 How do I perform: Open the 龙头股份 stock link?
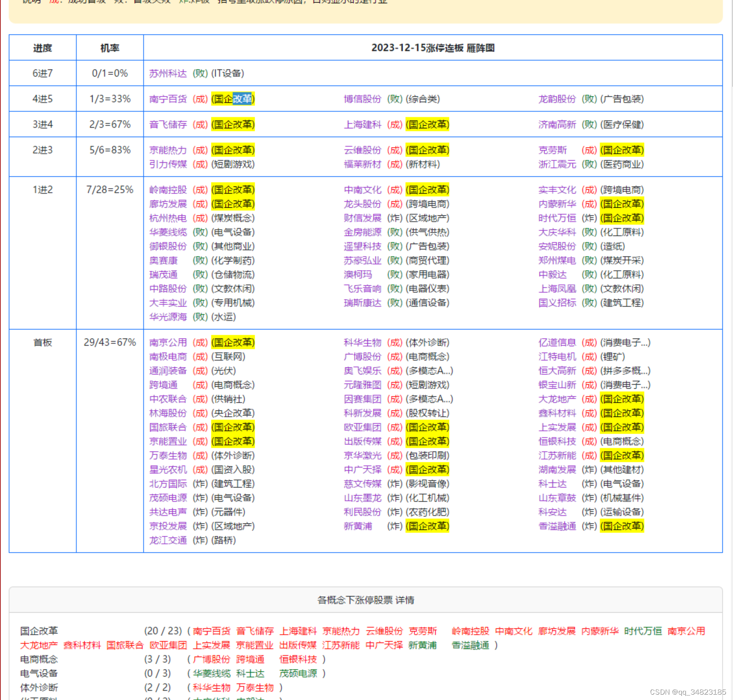tap(362, 204)
